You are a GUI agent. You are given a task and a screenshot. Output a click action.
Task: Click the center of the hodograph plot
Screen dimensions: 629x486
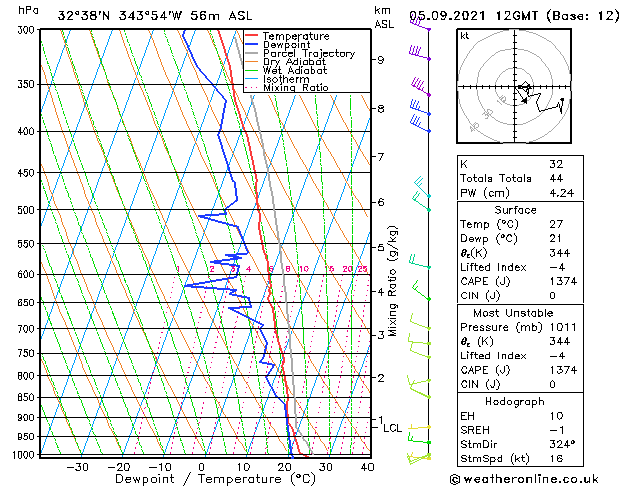pos(515,87)
